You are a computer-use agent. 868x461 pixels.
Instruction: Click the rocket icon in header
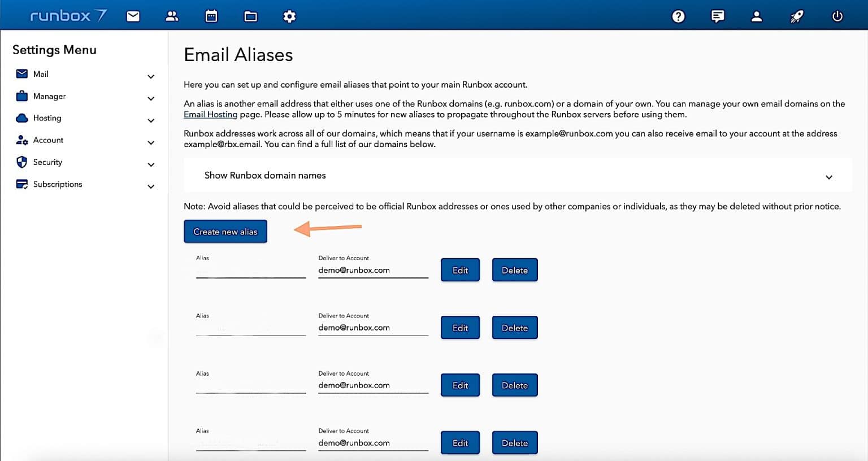coord(797,16)
